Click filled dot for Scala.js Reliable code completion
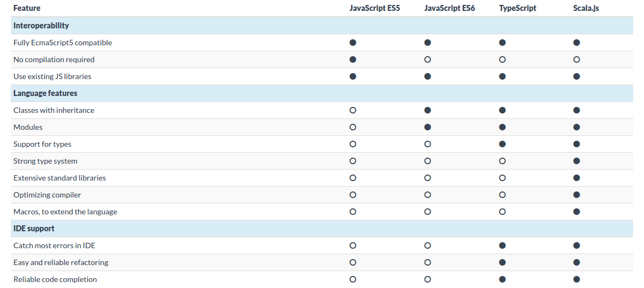The width and height of the screenshot is (644, 288). click(x=577, y=279)
